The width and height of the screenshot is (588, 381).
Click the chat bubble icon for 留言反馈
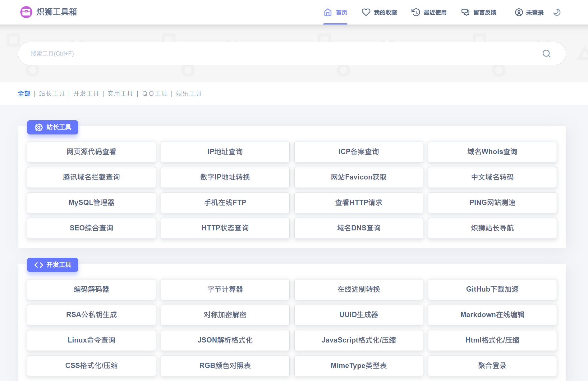click(465, 12)
